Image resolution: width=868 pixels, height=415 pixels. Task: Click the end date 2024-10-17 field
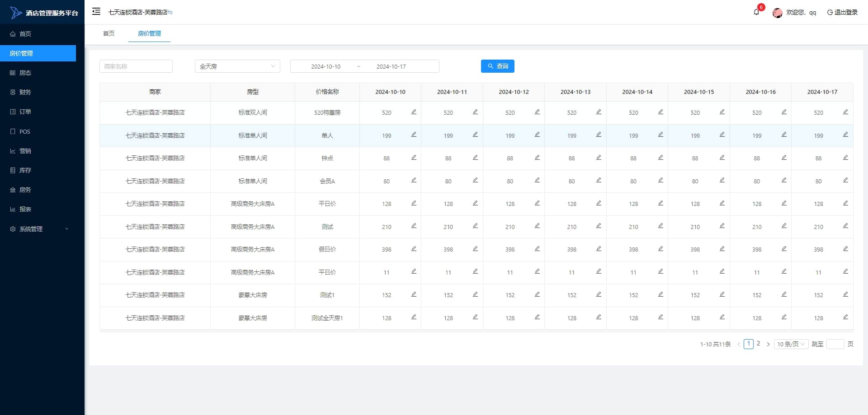pyautogui.click(x=391, y=66)
